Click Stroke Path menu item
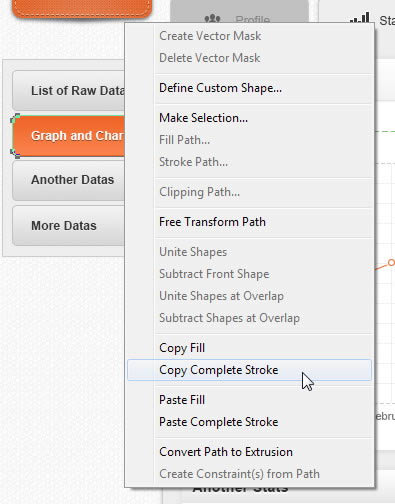This screenshot has width=395, height=504. point(249,162)
